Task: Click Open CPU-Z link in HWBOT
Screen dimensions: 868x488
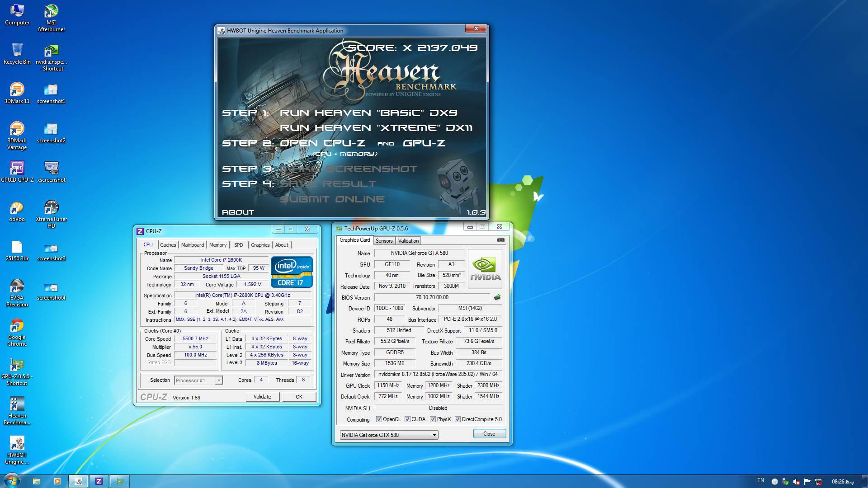Action: [322, 143]
